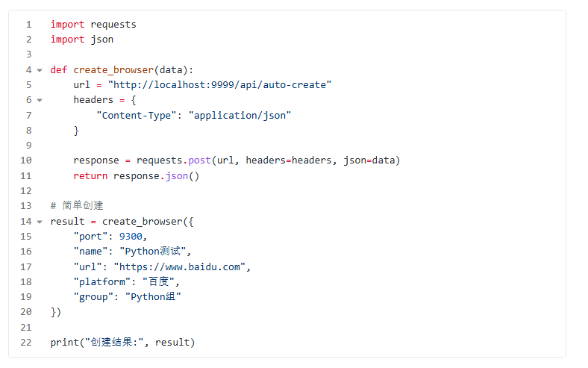Collapse the create_browser function fold arrow

[40, 70]
